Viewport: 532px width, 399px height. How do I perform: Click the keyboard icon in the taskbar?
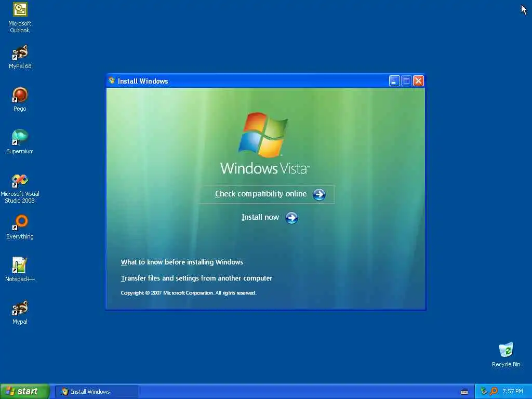[x=464, y=392]
